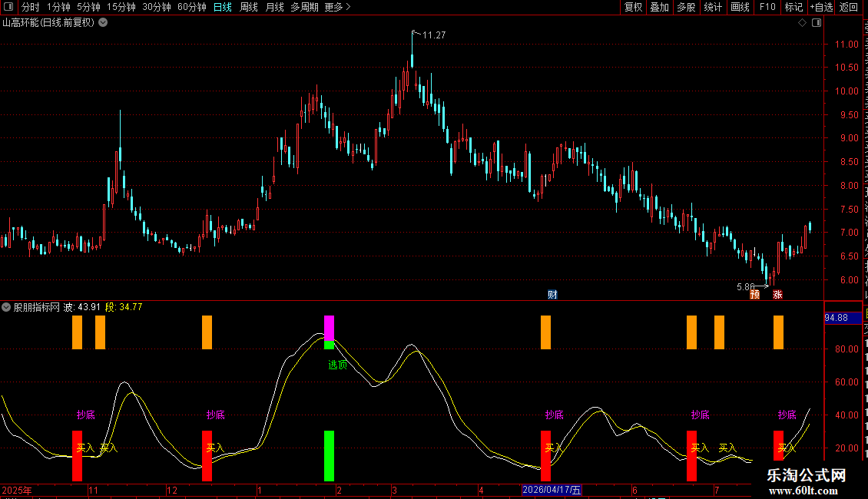Switch to the 30分钟 period

click(157, 7)
